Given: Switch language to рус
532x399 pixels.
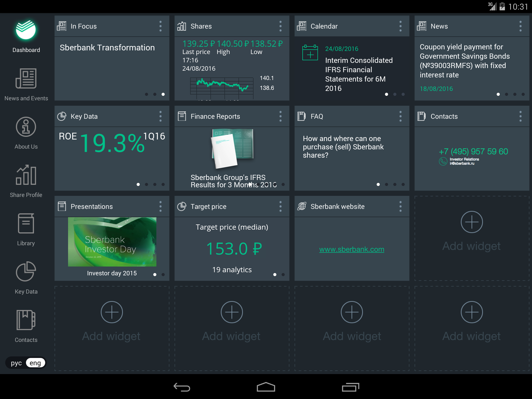Looking at the screenshot, I should 16,363.
